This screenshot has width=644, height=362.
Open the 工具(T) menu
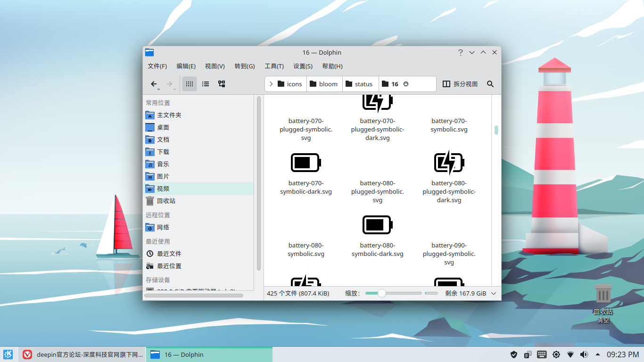(274, 66)
